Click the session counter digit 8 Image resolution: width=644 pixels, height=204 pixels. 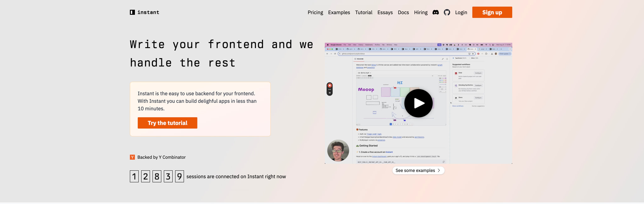157,176
